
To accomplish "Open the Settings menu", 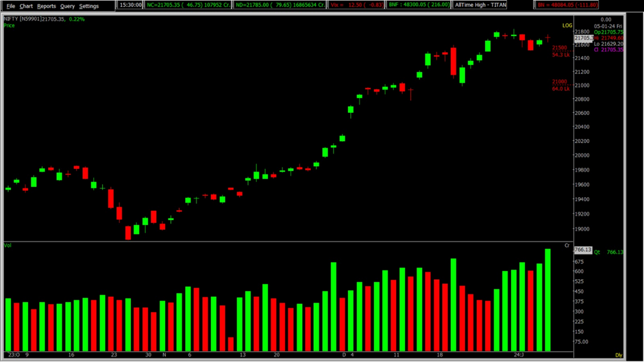I will (x=89, y=6).
